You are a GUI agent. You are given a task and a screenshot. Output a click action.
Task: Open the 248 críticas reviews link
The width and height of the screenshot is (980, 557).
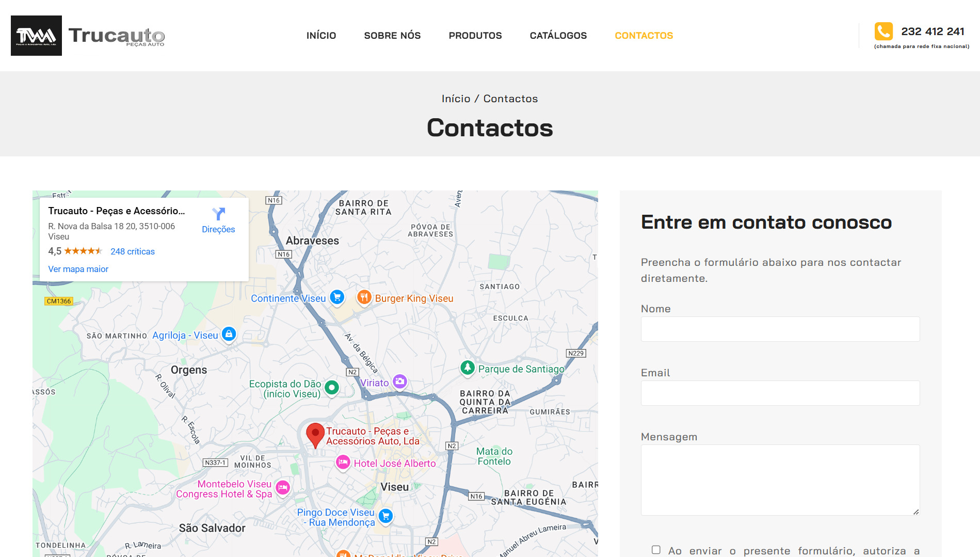pyautogui.click(x=132, y=251)
